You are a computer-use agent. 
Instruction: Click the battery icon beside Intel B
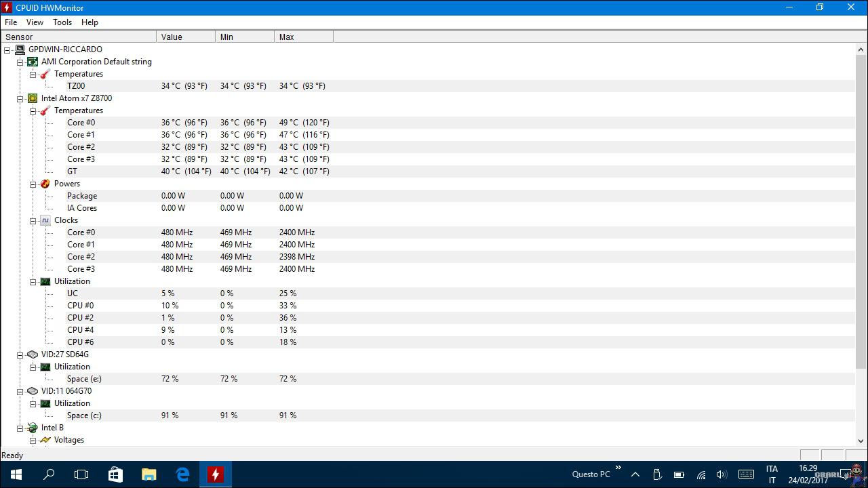tap(32, 428)
